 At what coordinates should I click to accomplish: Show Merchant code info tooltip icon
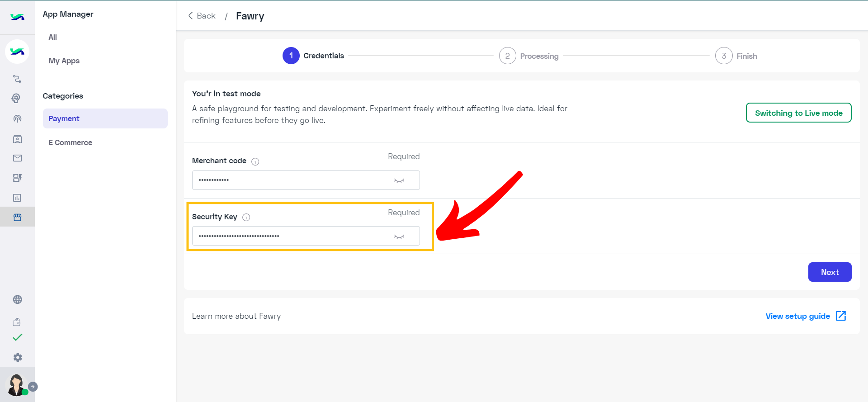pos(255,161)
